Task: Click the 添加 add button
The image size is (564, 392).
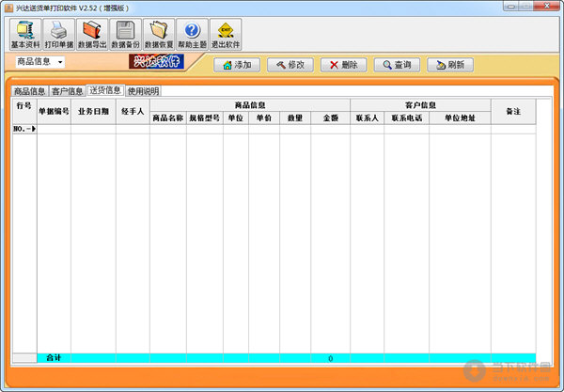Action: [x=237, y=65]
